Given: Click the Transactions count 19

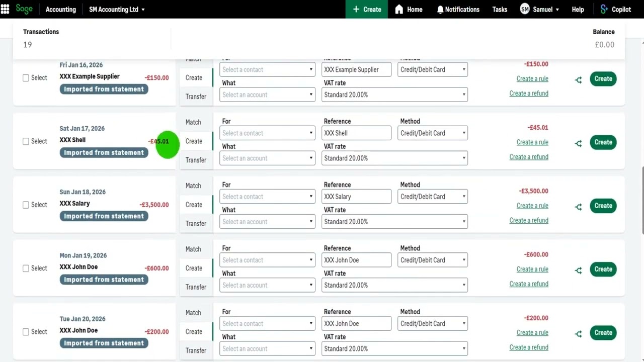Looking at the screenshot, I should pos(28,45).
